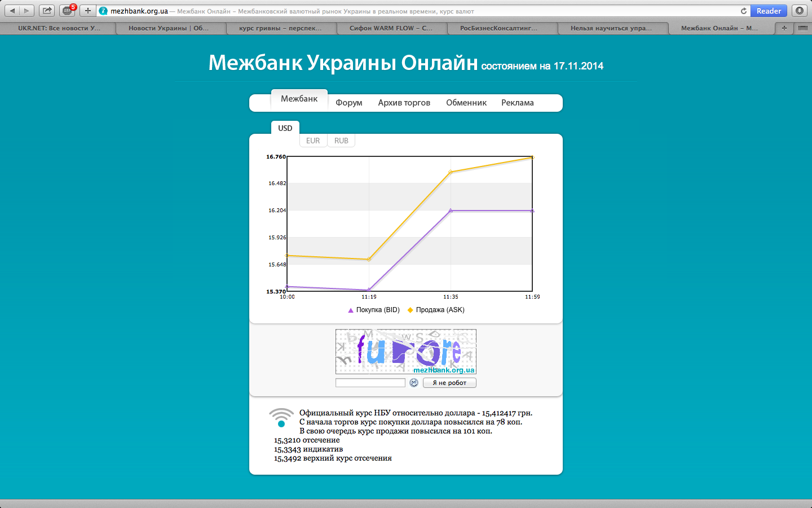
Task: Open the AdBlock extension icon
Action: [x=68, y=11]
